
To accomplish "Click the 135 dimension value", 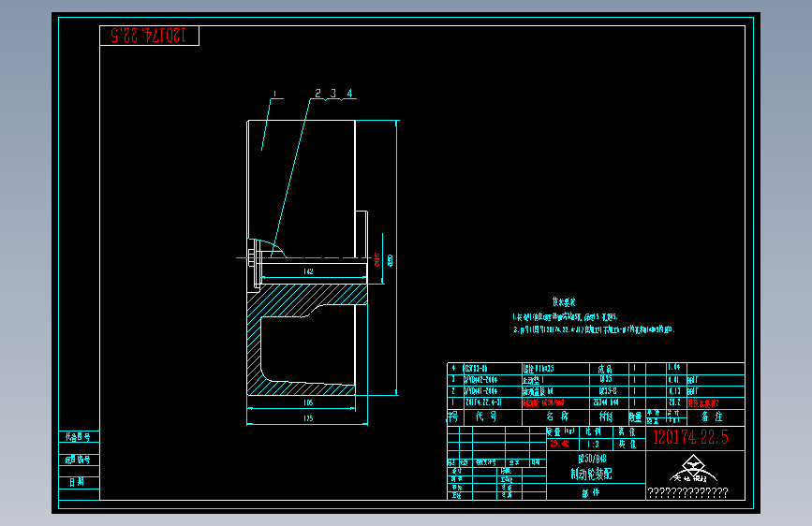I will point(308,418).
